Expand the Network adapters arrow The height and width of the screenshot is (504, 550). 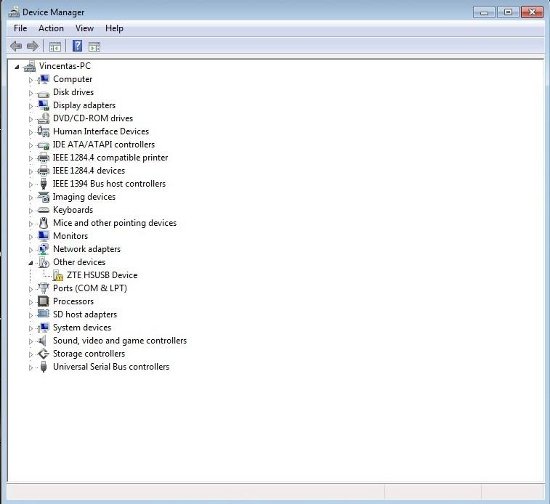31,250
